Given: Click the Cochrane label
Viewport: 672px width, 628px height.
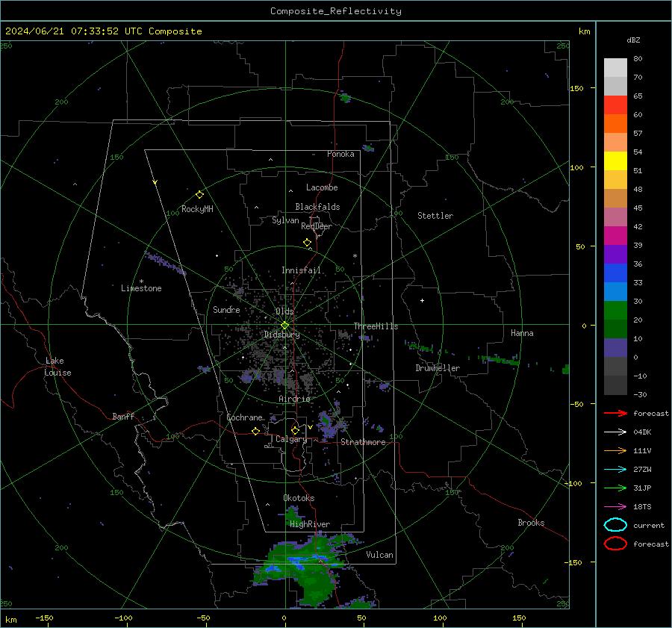Looking at the screenshot, I should [244, 417].
